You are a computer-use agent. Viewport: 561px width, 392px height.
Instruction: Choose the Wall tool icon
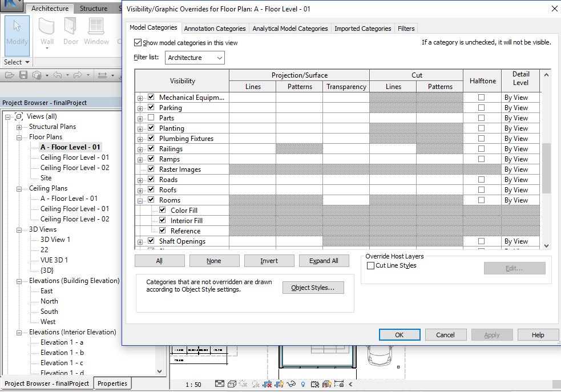[x=46, y=27]
